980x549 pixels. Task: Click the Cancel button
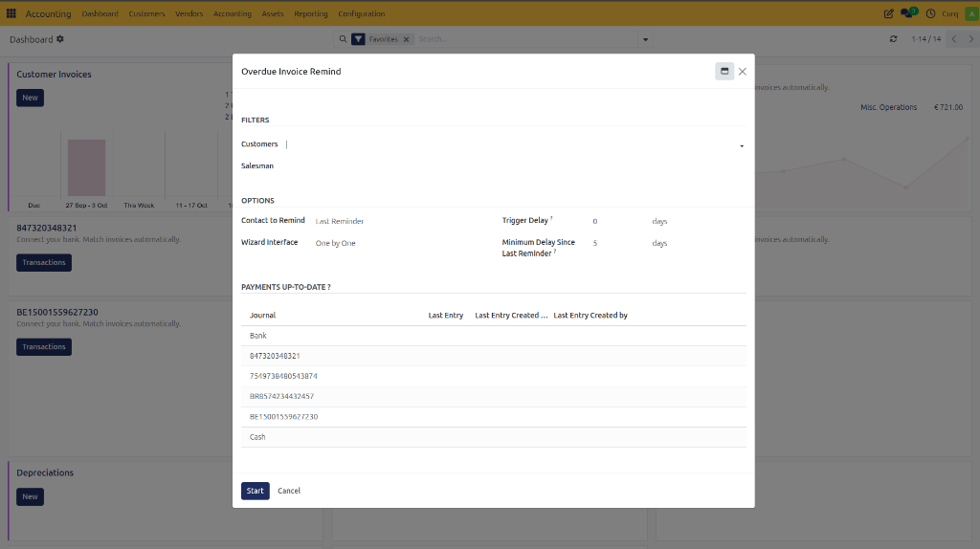click(x=289, y=491)
